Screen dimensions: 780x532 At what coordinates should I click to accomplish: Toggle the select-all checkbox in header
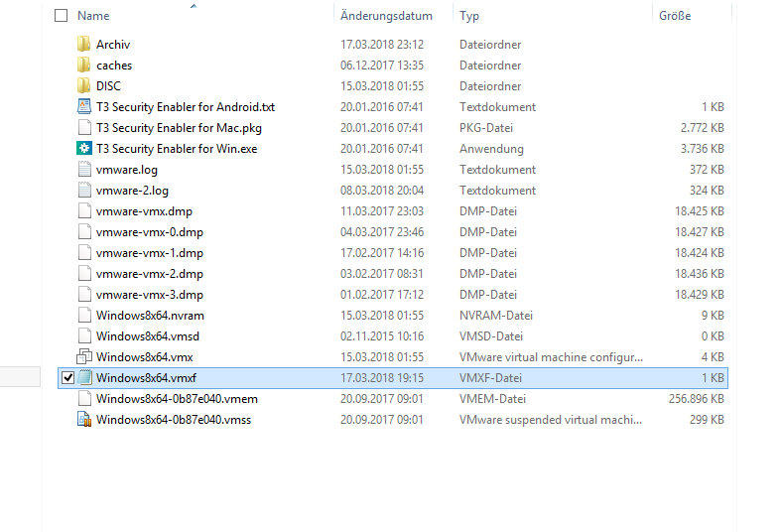[62, 16]
